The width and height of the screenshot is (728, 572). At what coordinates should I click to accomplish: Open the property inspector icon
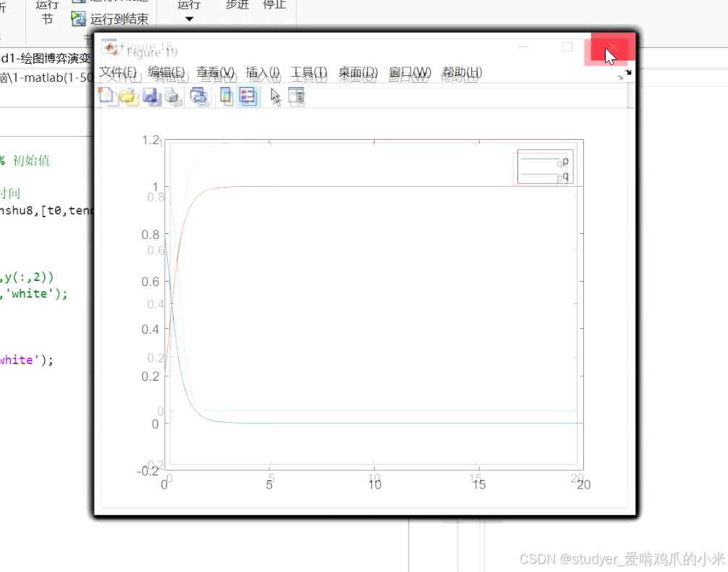(296, 96)
